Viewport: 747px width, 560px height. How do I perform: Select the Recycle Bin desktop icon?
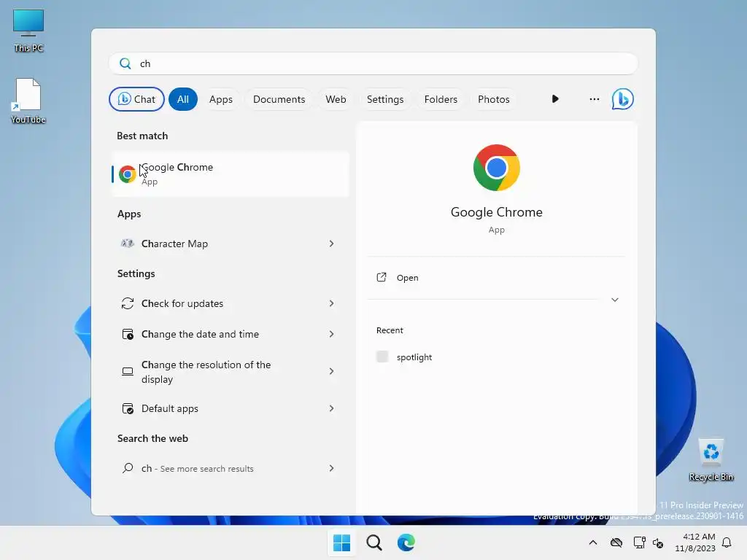711,460
